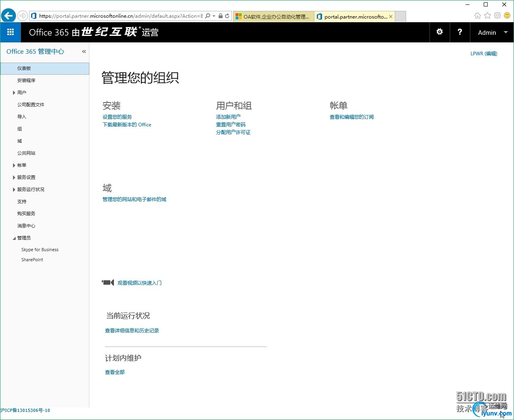514x420 pixels.
Task: Click the URL address field
Action: click(120, 16)
